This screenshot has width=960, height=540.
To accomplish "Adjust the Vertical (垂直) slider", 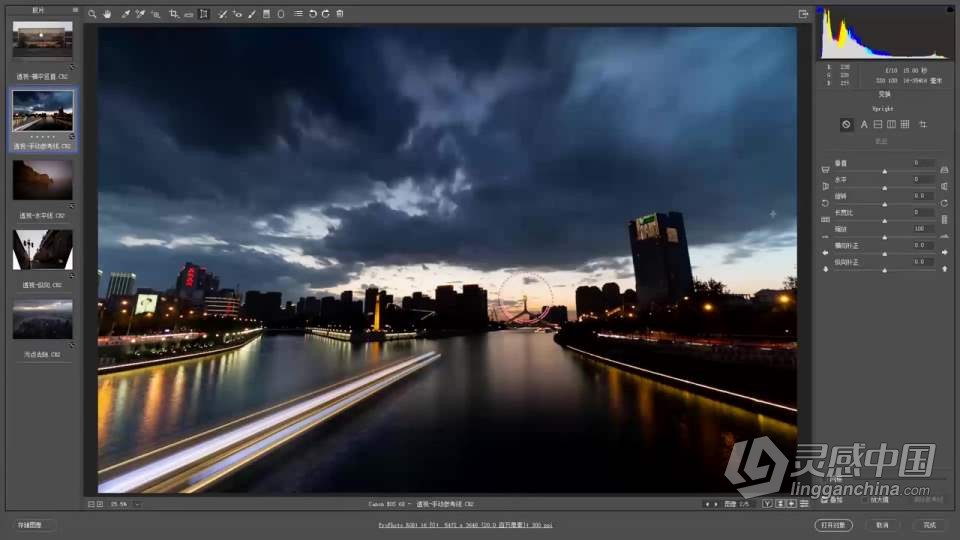I will 885,171.
